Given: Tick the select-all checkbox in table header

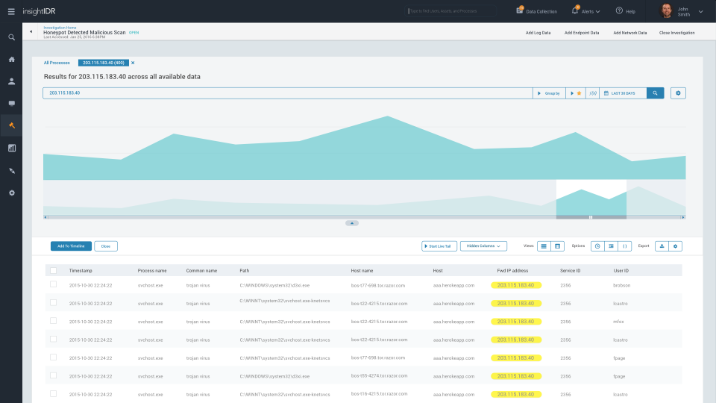Looking at the screenshot, I should tap(53, 270).
